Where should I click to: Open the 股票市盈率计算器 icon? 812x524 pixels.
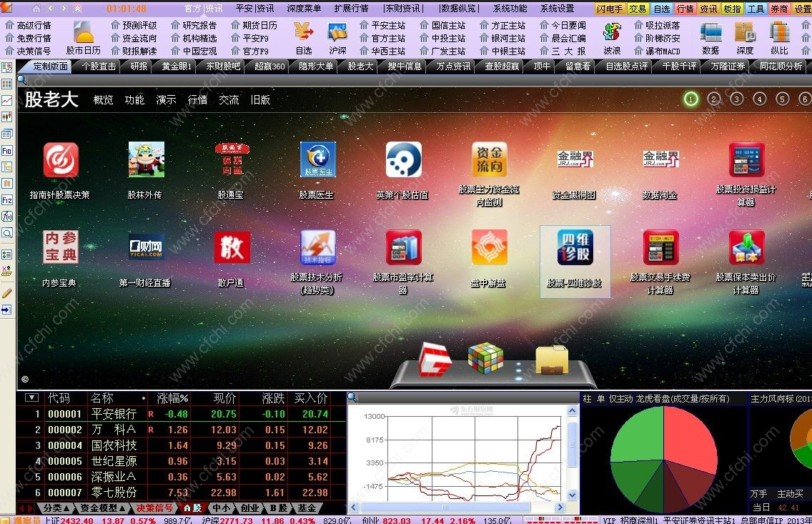[403, 247]
